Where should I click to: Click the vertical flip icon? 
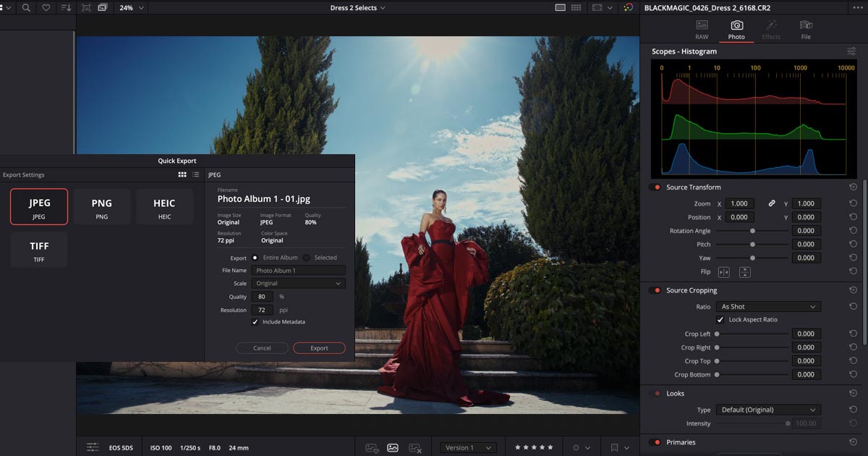click(744, 272)
